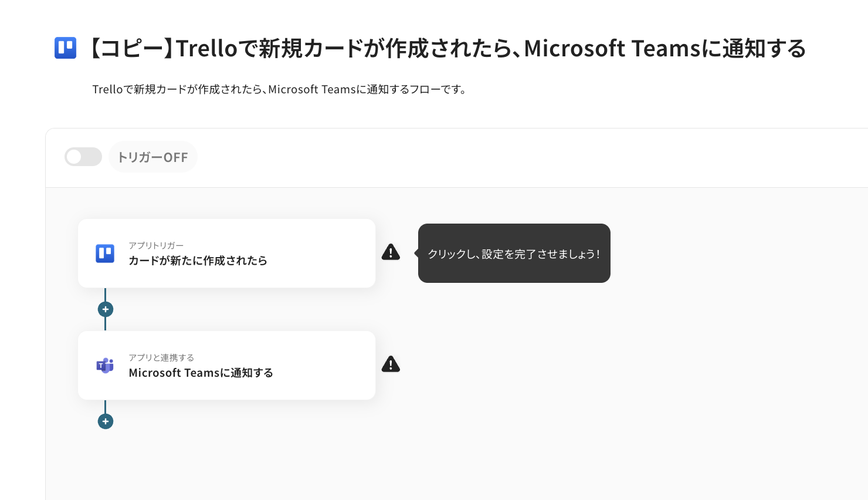Click the connector line just below the Trello trigger card

[106, 295]
